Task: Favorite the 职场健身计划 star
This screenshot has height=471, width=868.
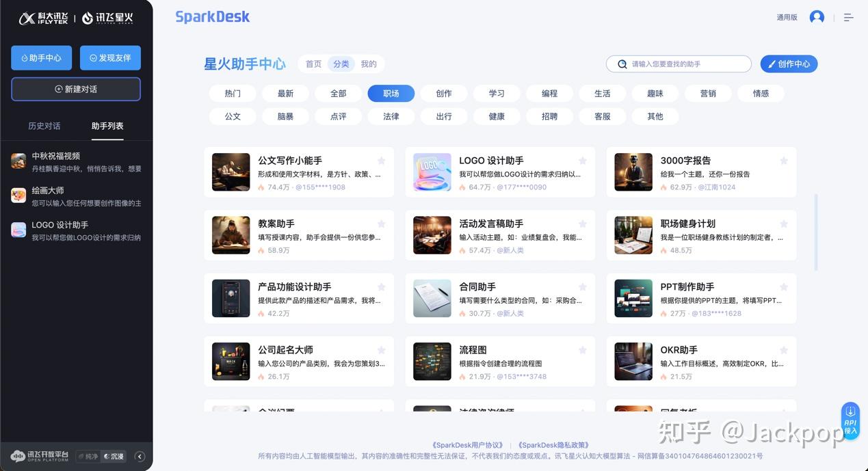Action: click(784, 224)
